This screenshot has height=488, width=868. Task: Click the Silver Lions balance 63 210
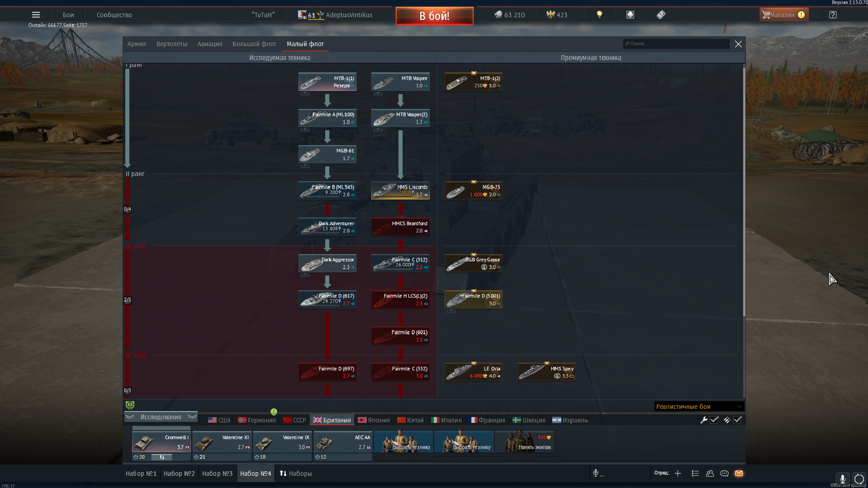[509, 15]
